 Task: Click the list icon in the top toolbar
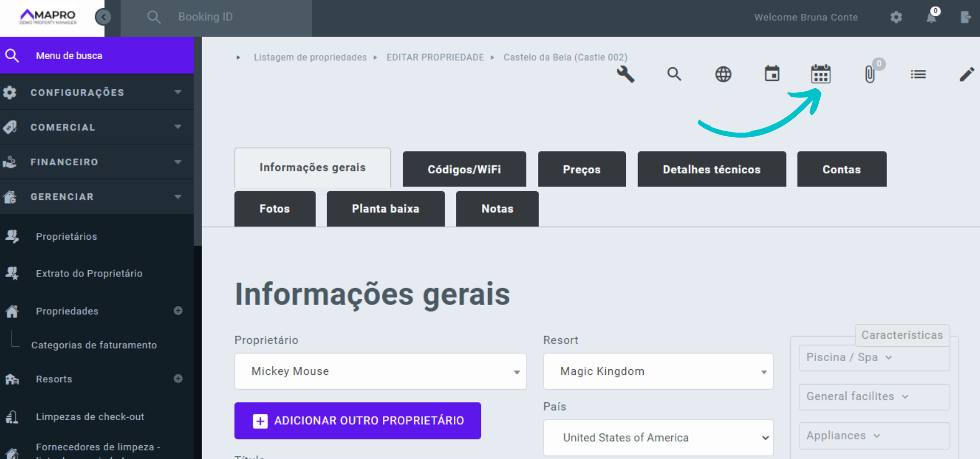click(918, 74)
